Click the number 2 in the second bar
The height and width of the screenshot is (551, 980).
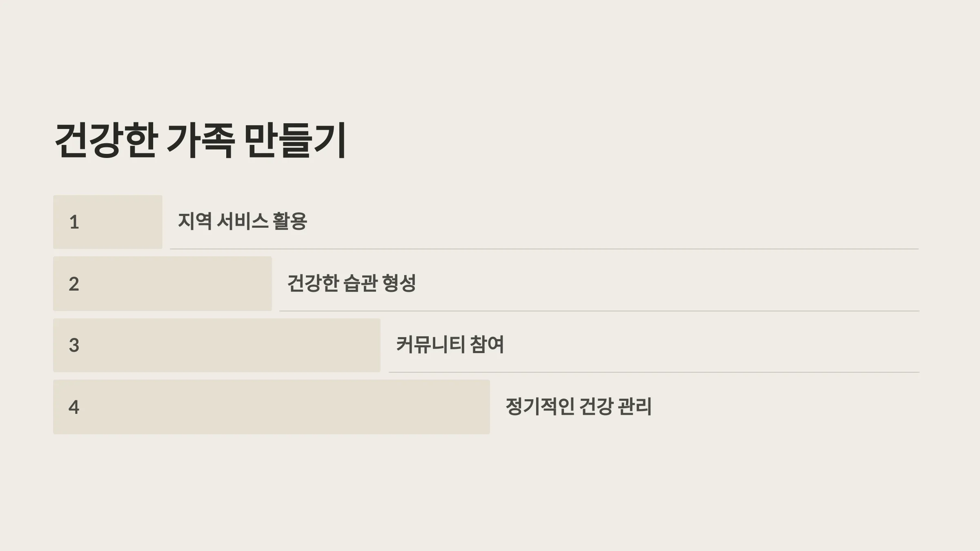click(74, 284)
